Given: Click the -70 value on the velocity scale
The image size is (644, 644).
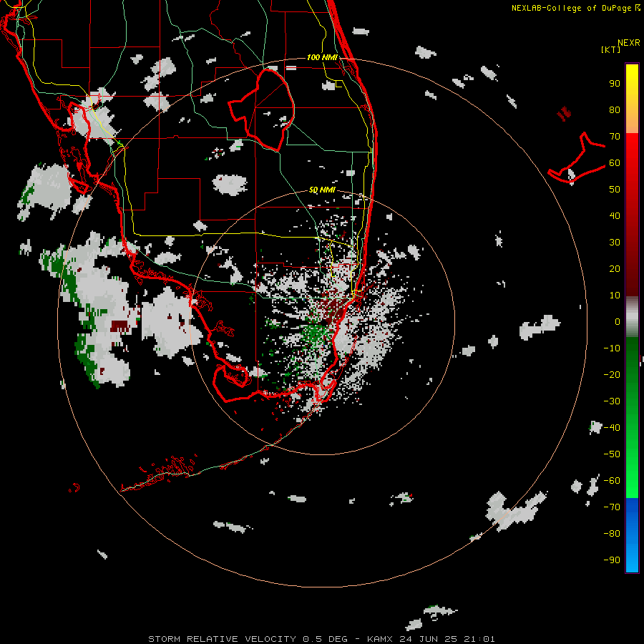Looking at the screenshot, I should pos(612,507).
